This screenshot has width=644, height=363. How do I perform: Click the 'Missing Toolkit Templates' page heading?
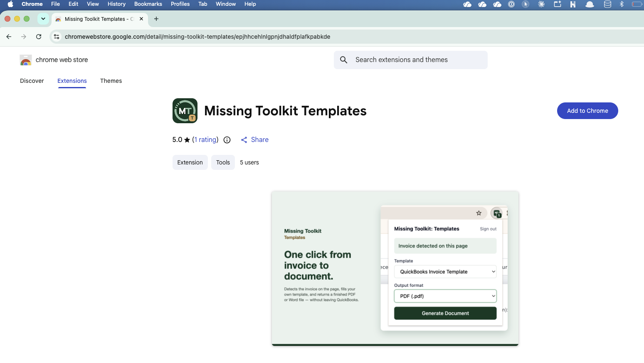285,111
